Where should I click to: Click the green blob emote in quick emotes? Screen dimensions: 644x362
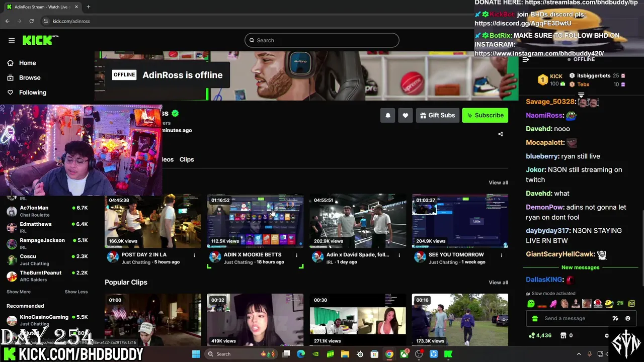531,304
